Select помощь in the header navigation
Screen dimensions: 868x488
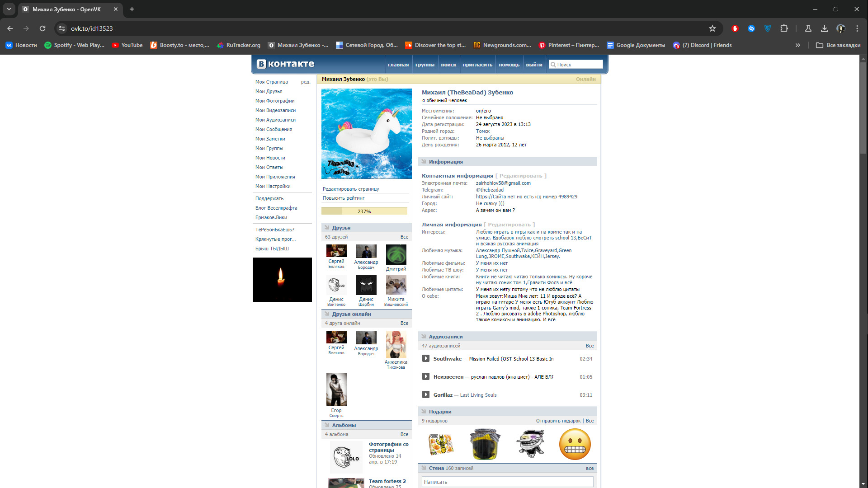pos(509,65)
